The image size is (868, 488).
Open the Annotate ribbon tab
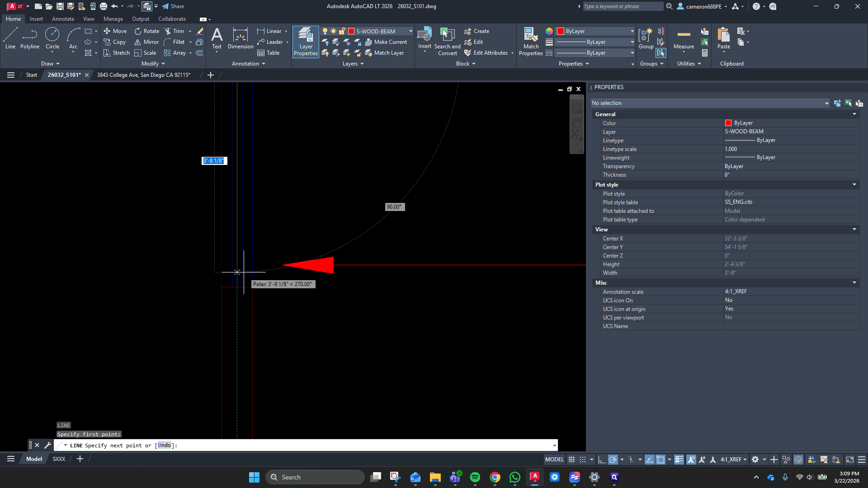(63, 19)
